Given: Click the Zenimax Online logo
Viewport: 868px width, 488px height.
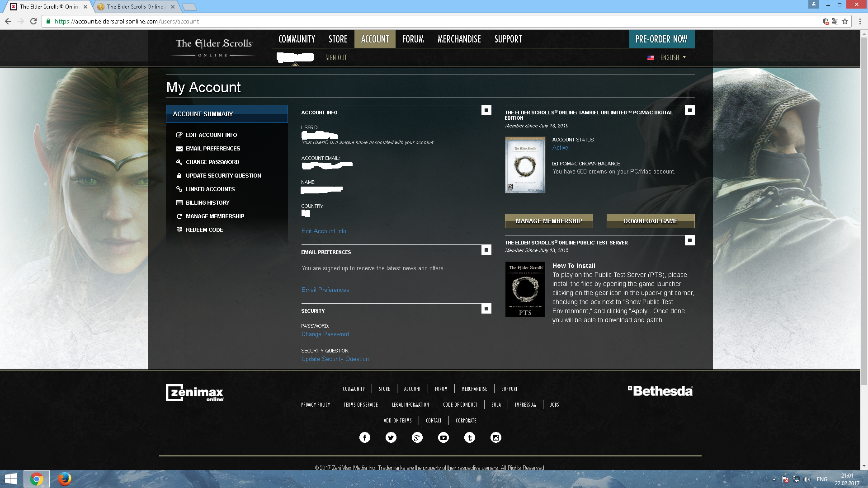Looking at the screenshot, I should click(x=195, y=393).
